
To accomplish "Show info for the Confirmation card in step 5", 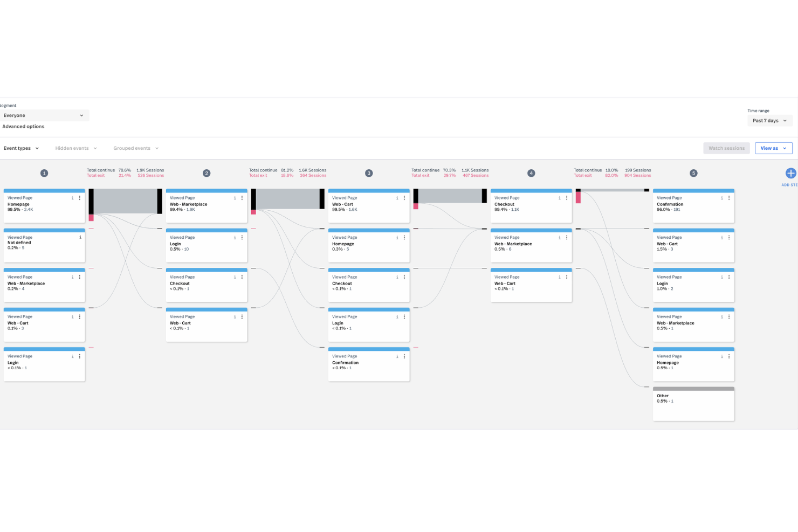I will tap(722, 198).
